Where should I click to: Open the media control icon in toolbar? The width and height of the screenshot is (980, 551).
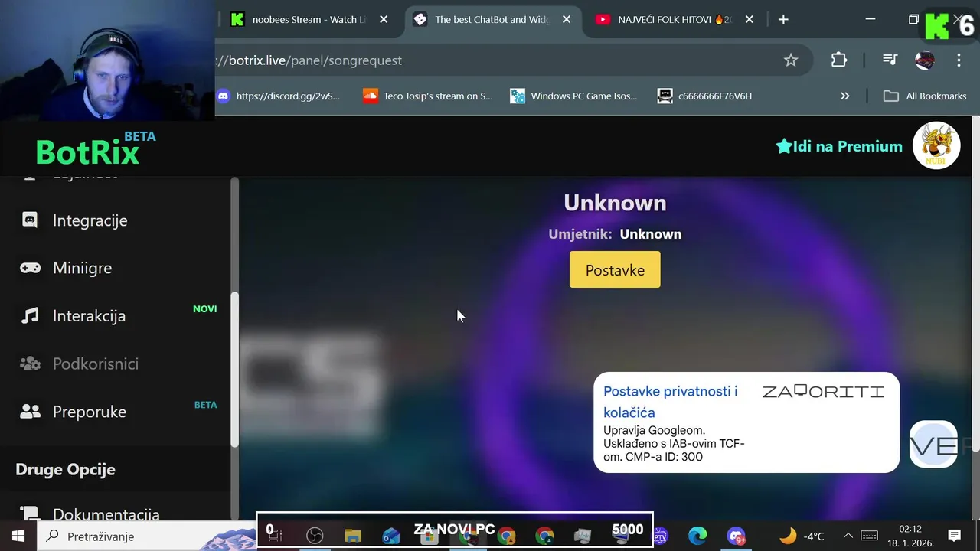pyautogui.click(x=889, y=60)
